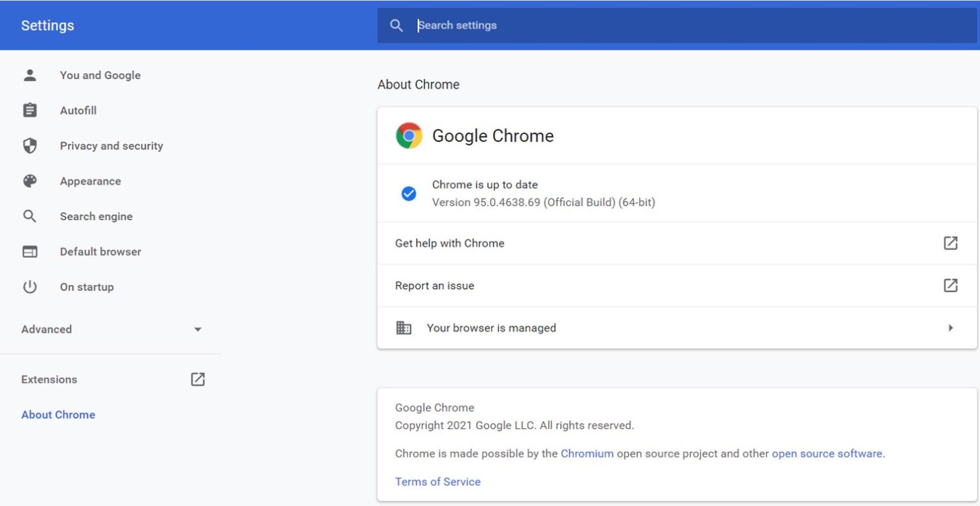The width and height of the screenshot is (980, 506).
Task: Click the Settings title in the header
Action: 48,26
